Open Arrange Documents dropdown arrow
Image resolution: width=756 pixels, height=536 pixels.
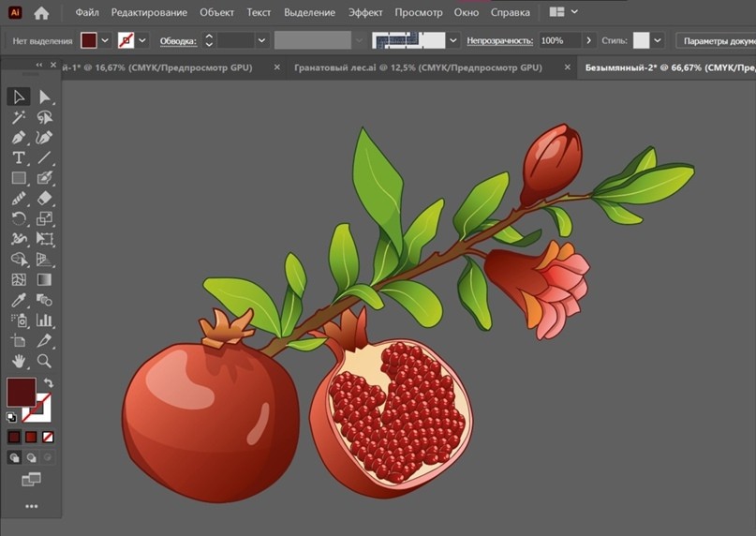pyautogui.click(x=574, y=11)
